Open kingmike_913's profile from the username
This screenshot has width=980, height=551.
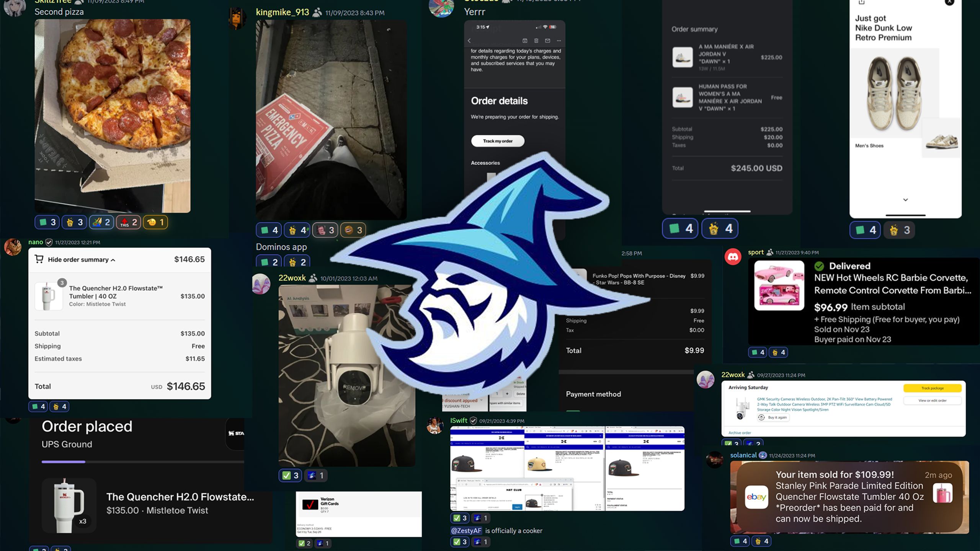[282, 12]
